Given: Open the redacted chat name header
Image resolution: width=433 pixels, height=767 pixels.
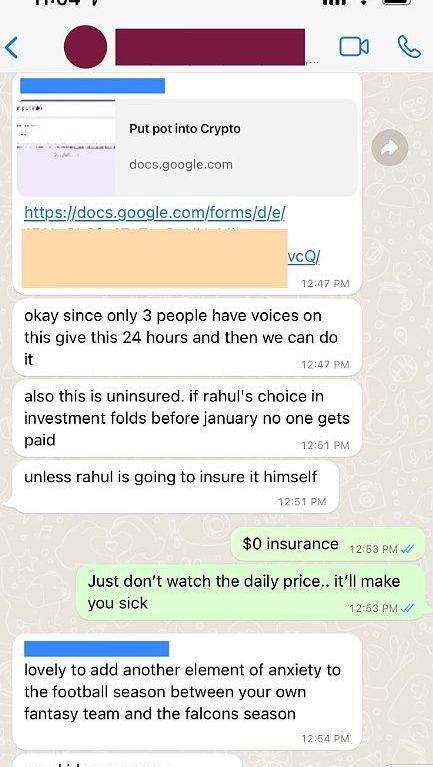Looking at the screenshot, I should [210, 47].
